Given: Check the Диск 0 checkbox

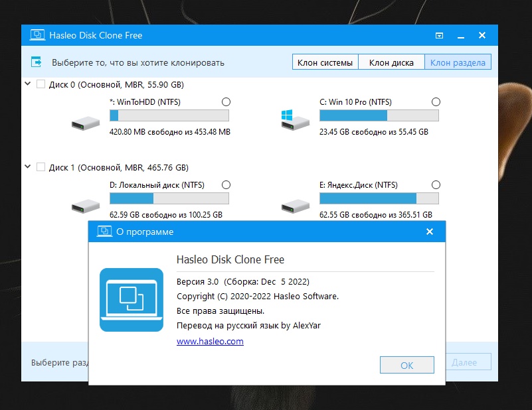Looking at the screenshot, I should tap(41, 84).
